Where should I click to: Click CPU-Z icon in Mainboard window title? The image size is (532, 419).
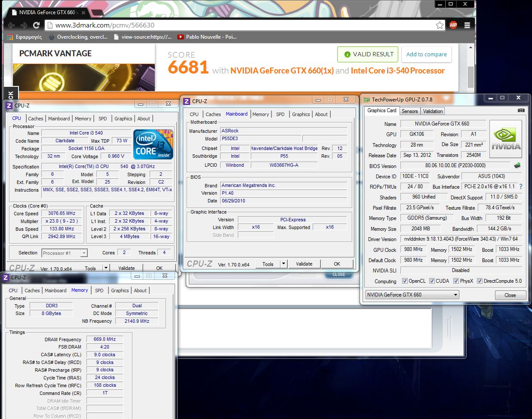tap(187, 101)
